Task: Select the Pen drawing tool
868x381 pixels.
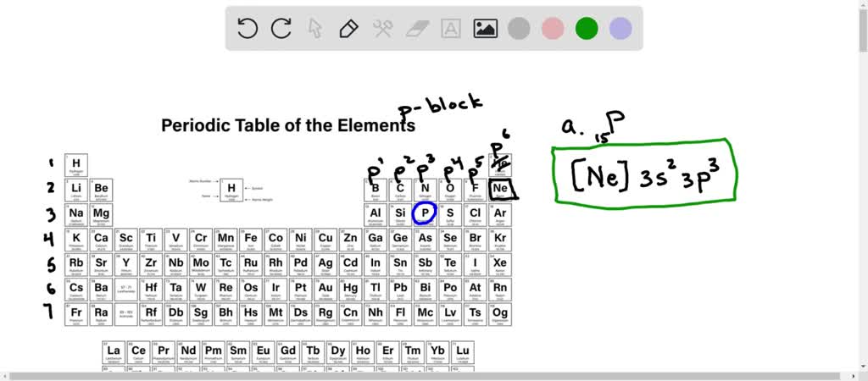Action: 348,29
